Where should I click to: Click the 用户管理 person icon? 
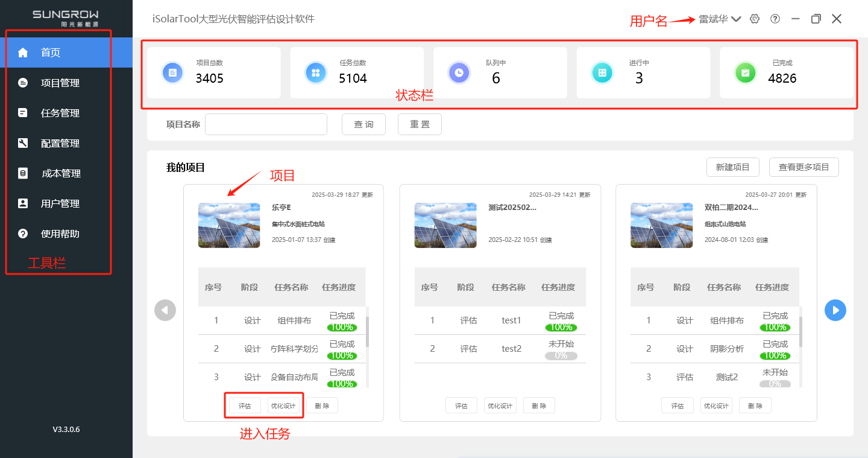click(x=23, y=203)
